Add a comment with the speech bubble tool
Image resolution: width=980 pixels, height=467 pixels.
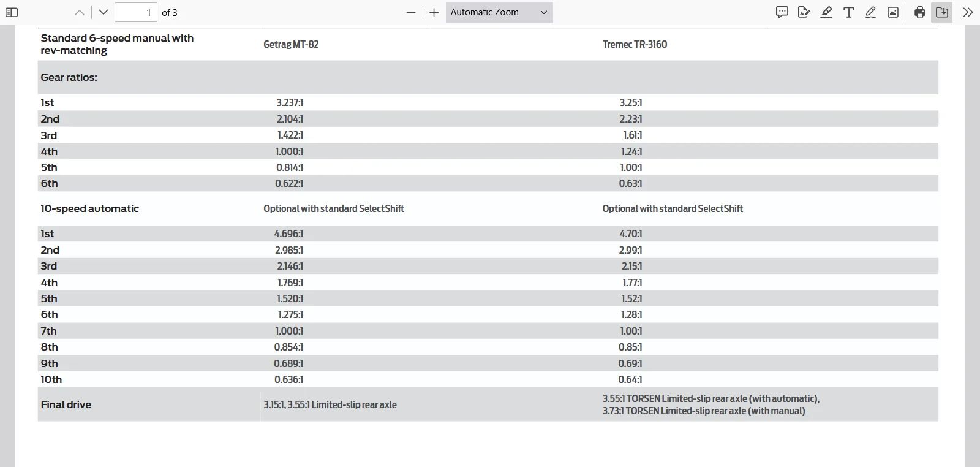pyautogui.click(x=782, y=12)
